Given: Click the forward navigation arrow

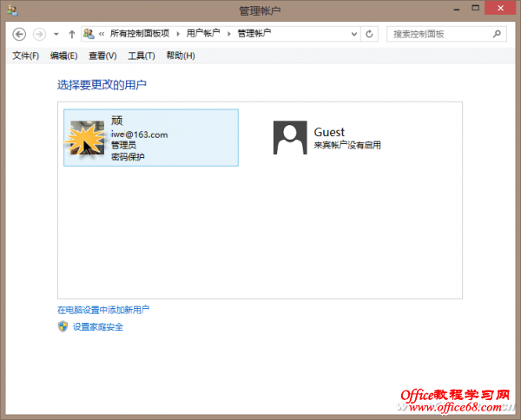Looking at the screenshot, I should (x=39, y=34).
